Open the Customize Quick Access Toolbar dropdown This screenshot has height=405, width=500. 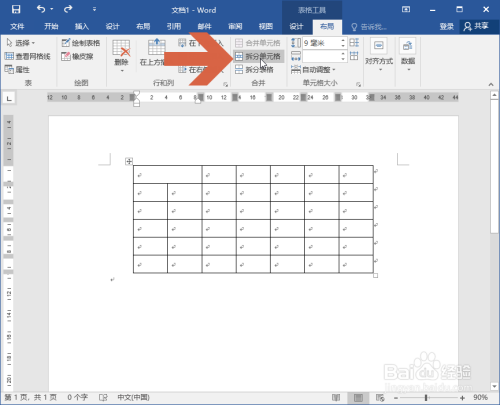94,9
